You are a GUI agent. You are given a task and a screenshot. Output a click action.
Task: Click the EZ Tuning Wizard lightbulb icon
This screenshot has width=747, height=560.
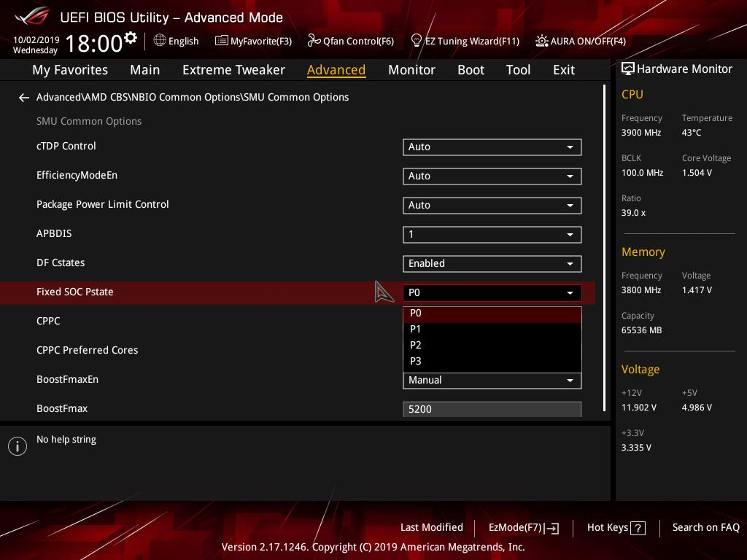[416, 41]
